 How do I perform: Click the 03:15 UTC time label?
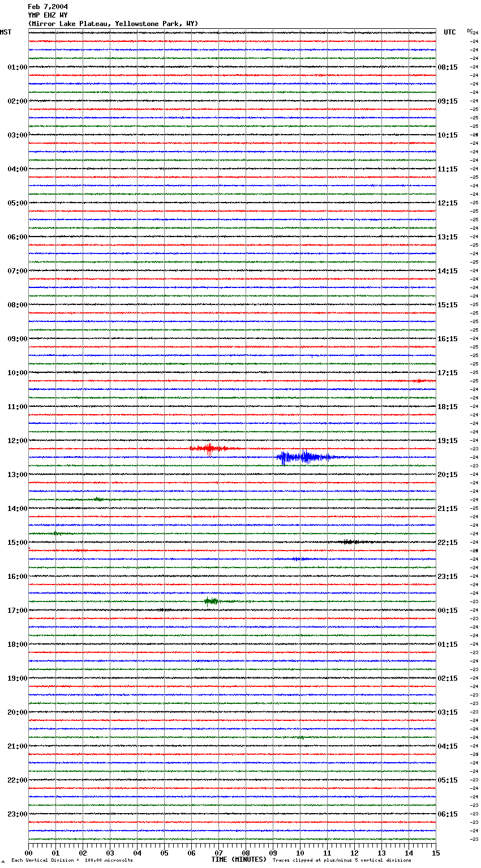(448, 712)
